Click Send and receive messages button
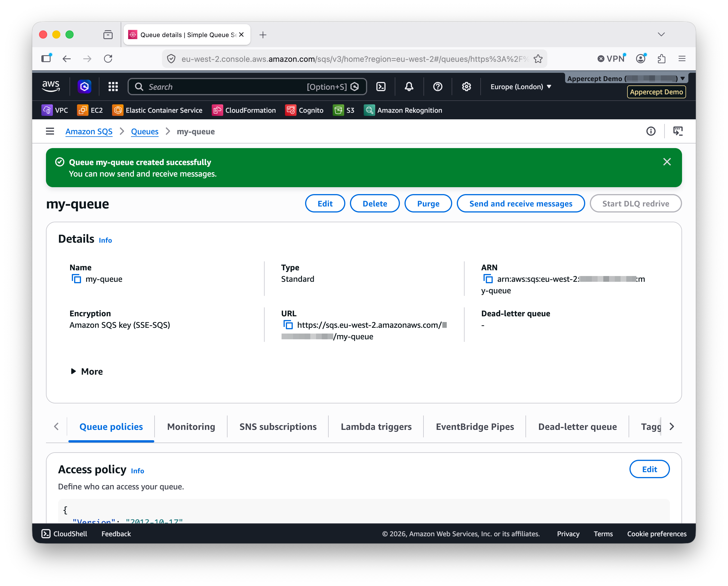 pos(521,204)
